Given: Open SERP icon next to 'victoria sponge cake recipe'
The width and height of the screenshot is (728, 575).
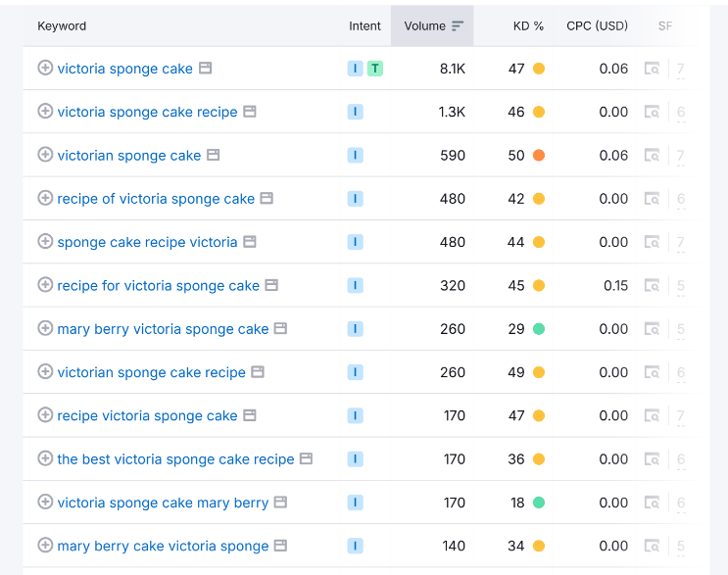Looking at the screenshot, I should [x=250, y=112].
